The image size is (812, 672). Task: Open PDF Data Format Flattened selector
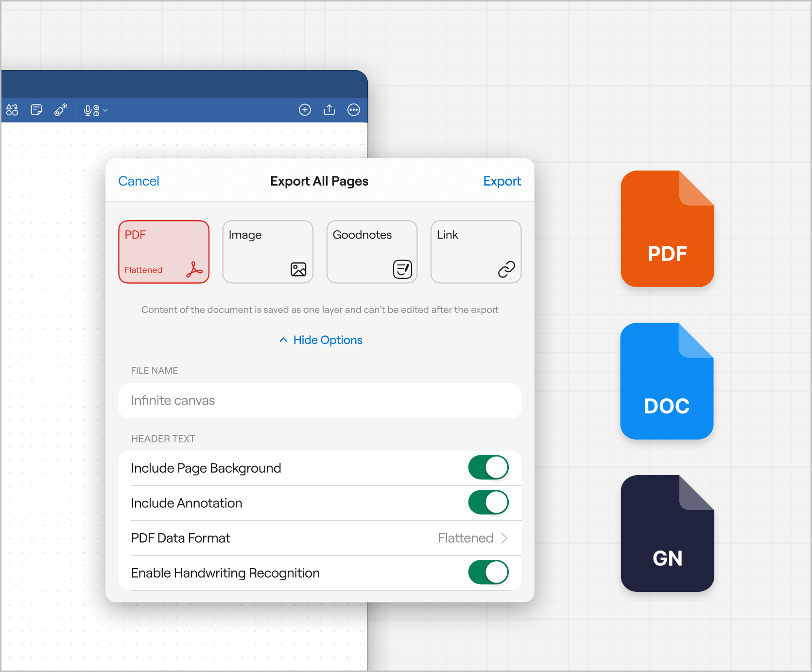[320, 538]
